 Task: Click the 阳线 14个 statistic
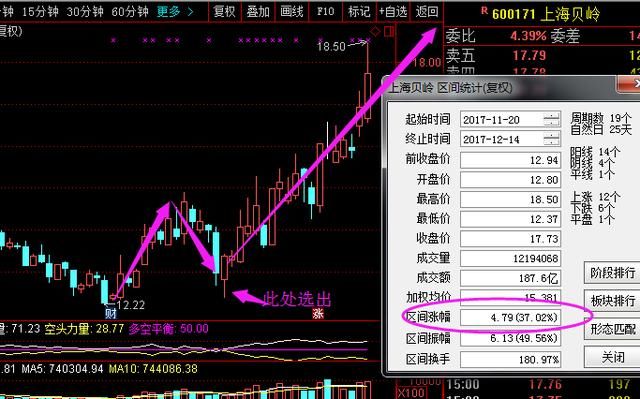click(x=595, y=152)
